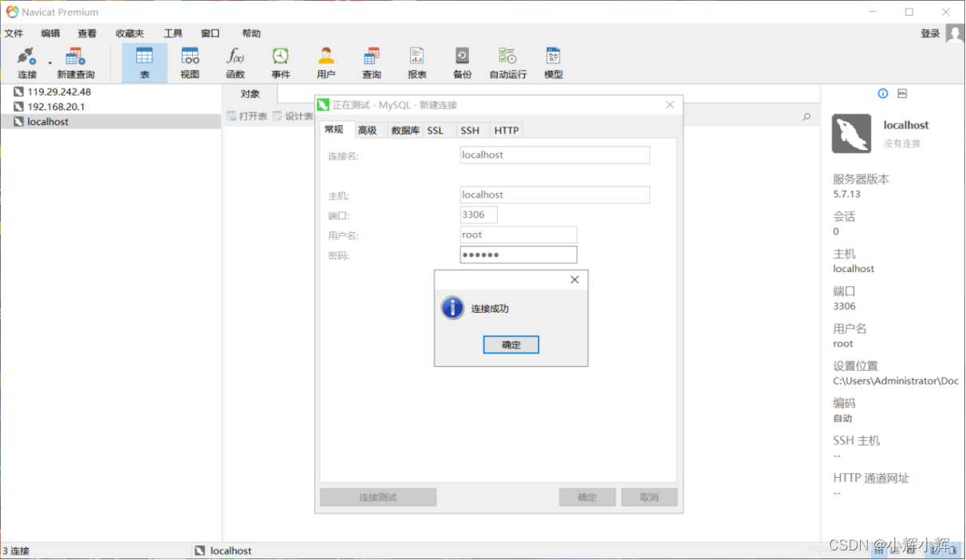966x560 pixels.
Task: Click the MySQL dolphin connection icon
Action: (851, 133)
